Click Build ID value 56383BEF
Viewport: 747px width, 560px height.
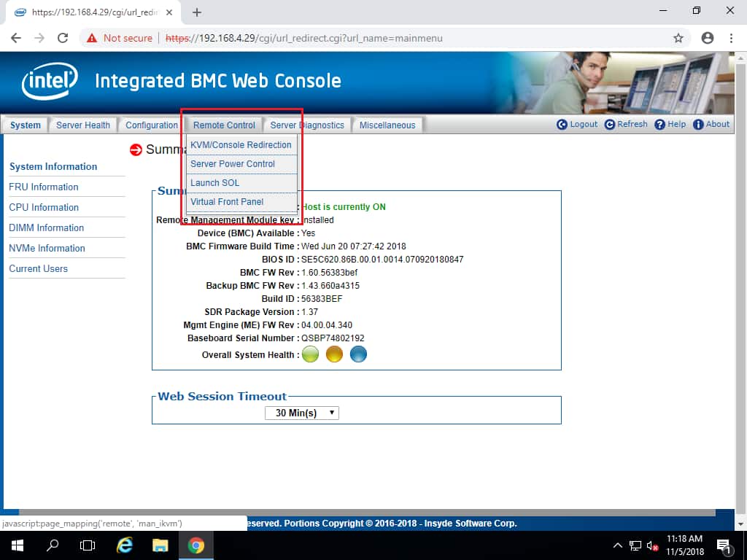click(322, 299)
